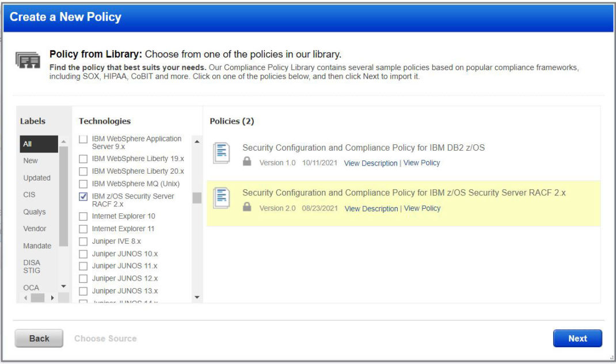
Task: Toggle Internet Explorer 11 checkbox
Action: click(83, 229)
